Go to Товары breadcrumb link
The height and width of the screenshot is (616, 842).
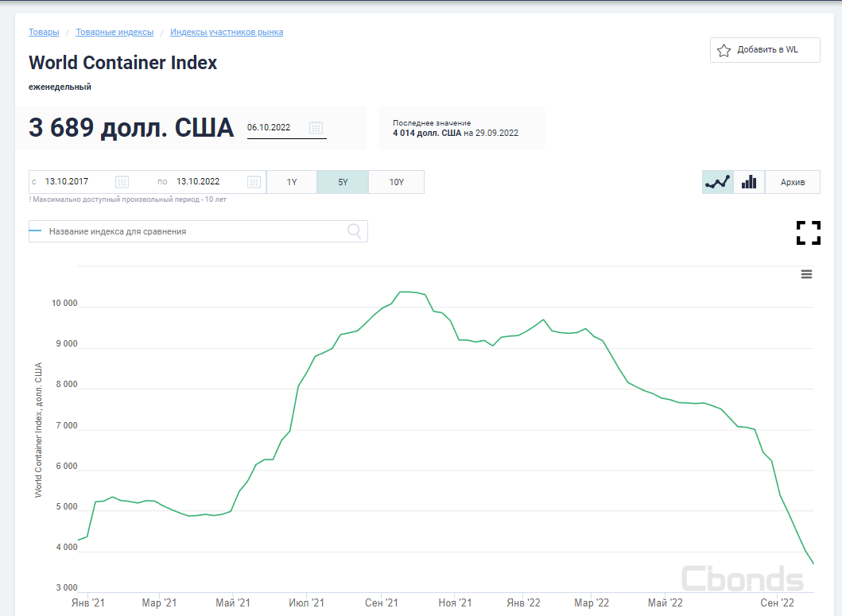click(44, 33)
